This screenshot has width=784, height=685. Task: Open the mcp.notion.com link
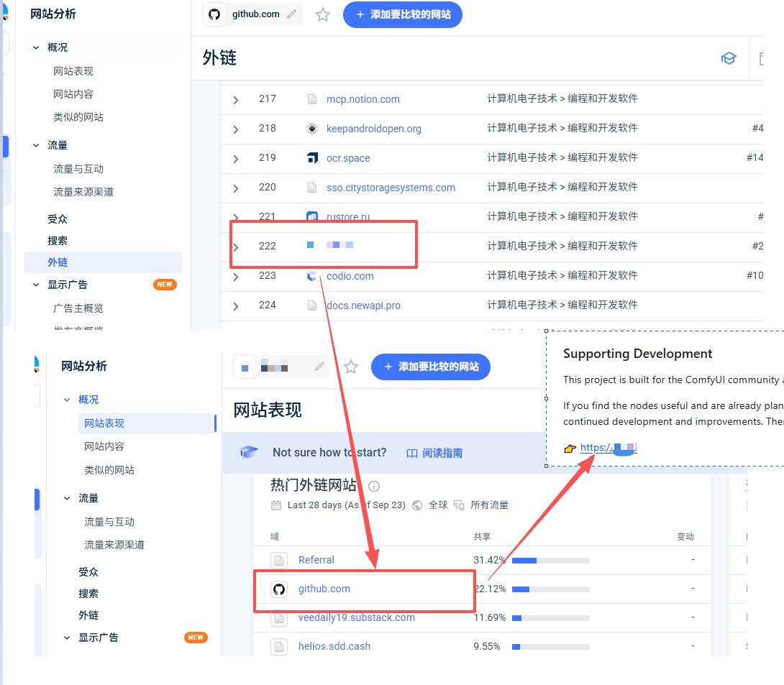point(363,99)
